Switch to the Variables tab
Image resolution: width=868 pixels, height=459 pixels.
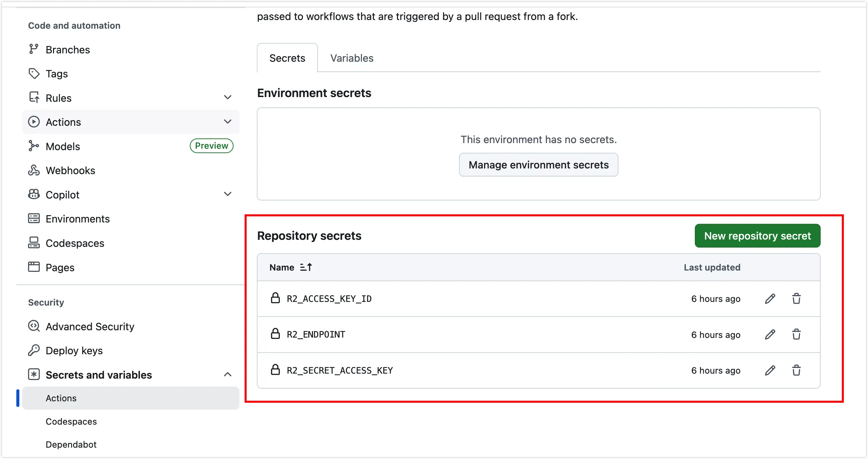point(352,58)
